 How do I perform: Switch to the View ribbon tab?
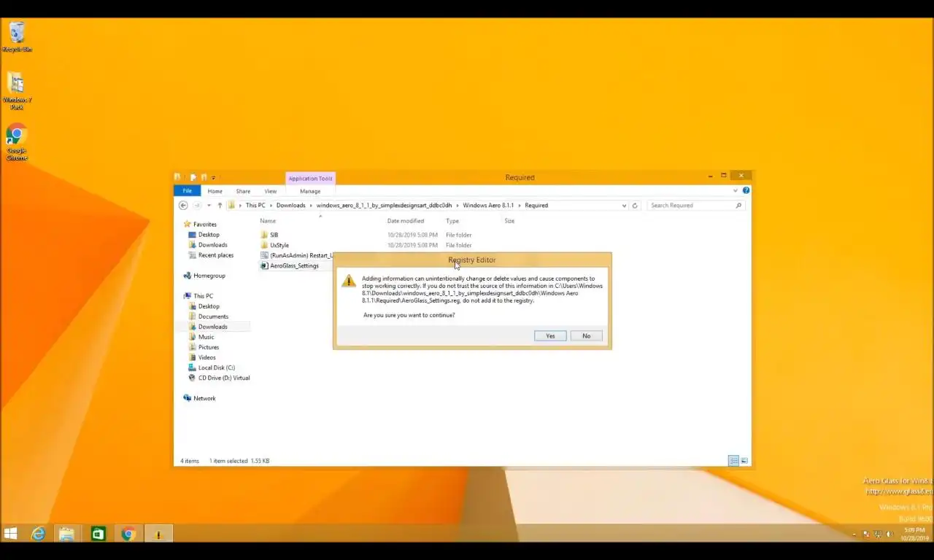click(x=270, y=191)
